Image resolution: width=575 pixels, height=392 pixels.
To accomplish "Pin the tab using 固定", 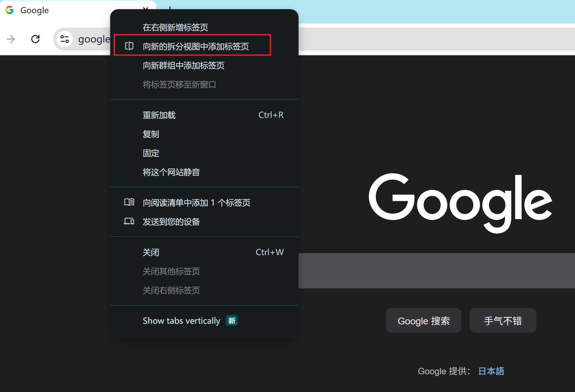I will click(x=151, y=153).
